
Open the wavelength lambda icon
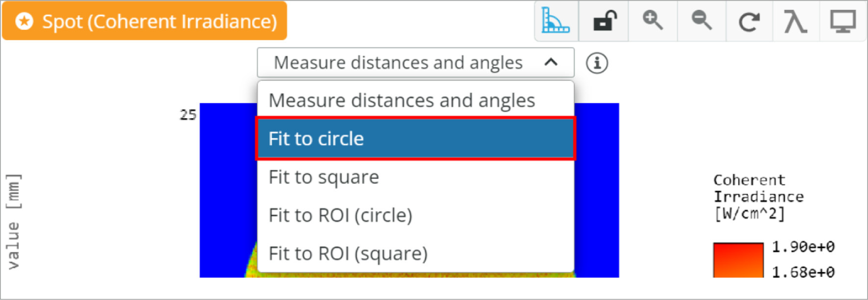click(x=795, y=21)
